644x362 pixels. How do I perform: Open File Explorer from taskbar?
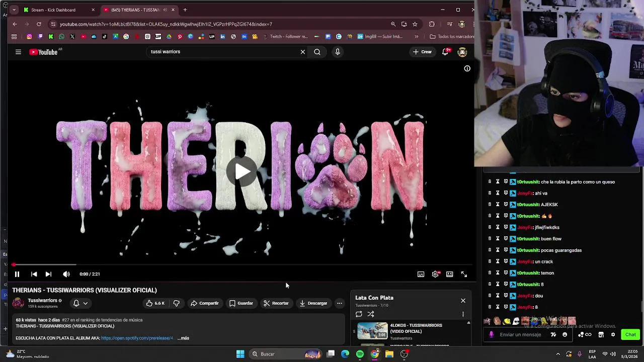coord(389,354)
